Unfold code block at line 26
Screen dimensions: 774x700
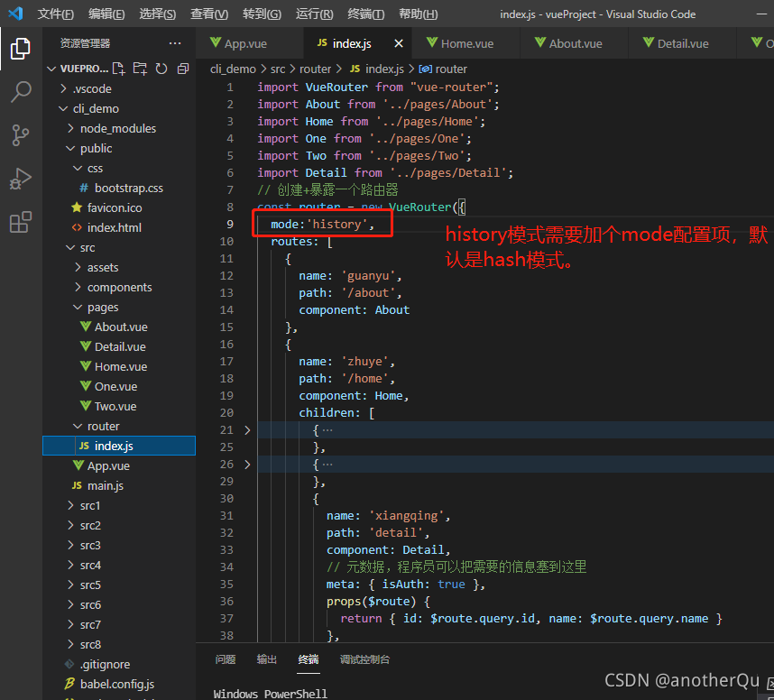247,464
